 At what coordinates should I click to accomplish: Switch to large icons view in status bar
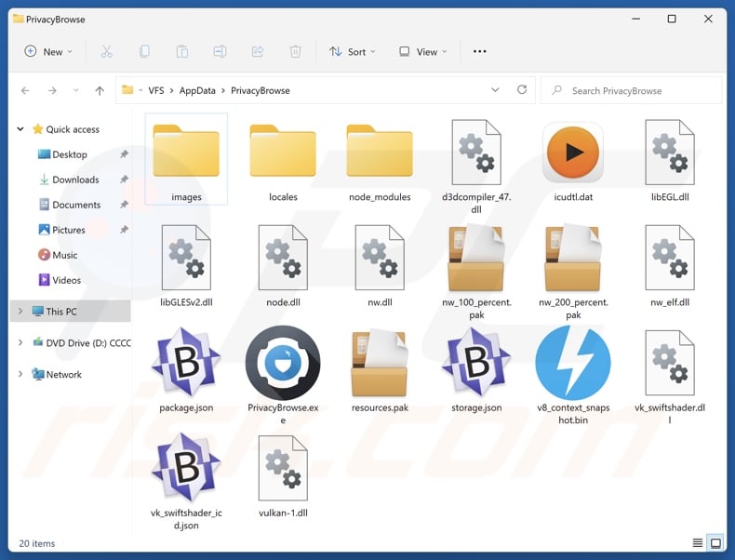tap(715, 543)
